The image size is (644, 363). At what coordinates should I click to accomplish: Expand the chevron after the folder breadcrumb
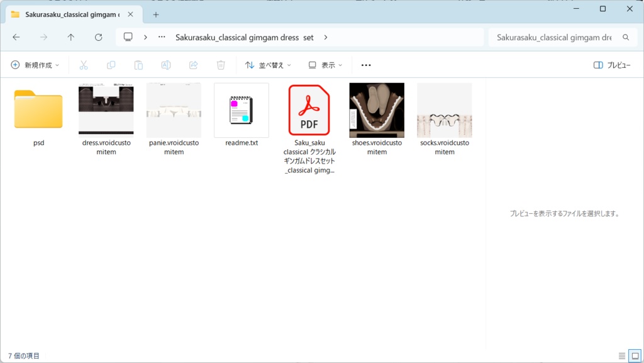point(326,37)
